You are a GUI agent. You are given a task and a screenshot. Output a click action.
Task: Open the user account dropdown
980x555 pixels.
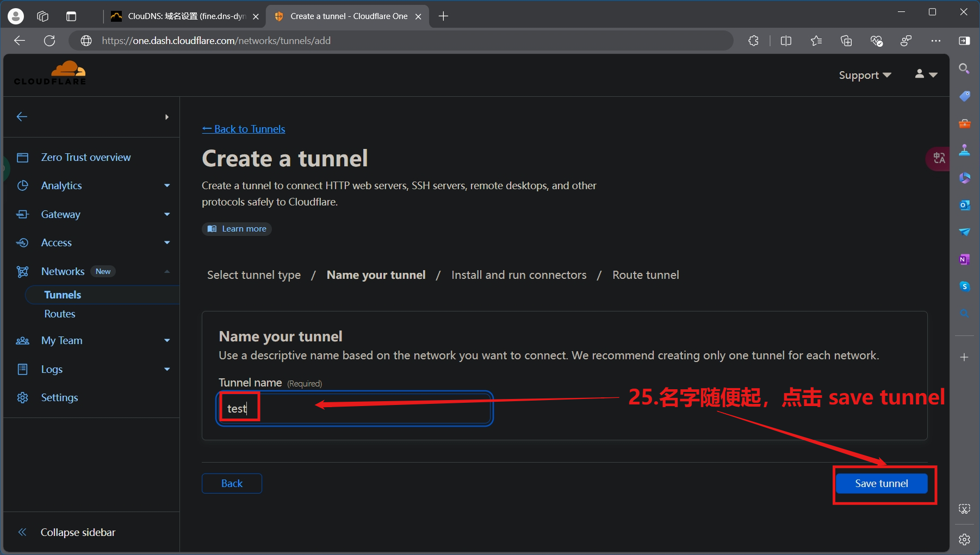click(x=926, y=74)
